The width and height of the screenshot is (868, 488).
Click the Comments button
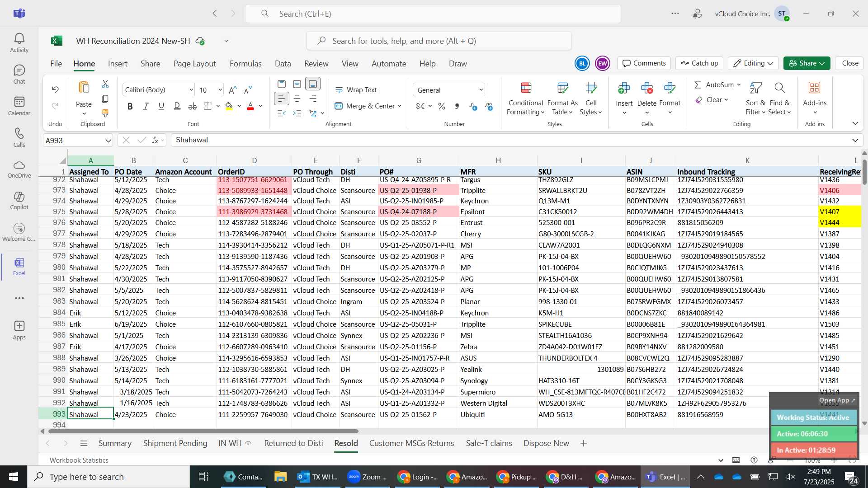(x=644, y=63)
